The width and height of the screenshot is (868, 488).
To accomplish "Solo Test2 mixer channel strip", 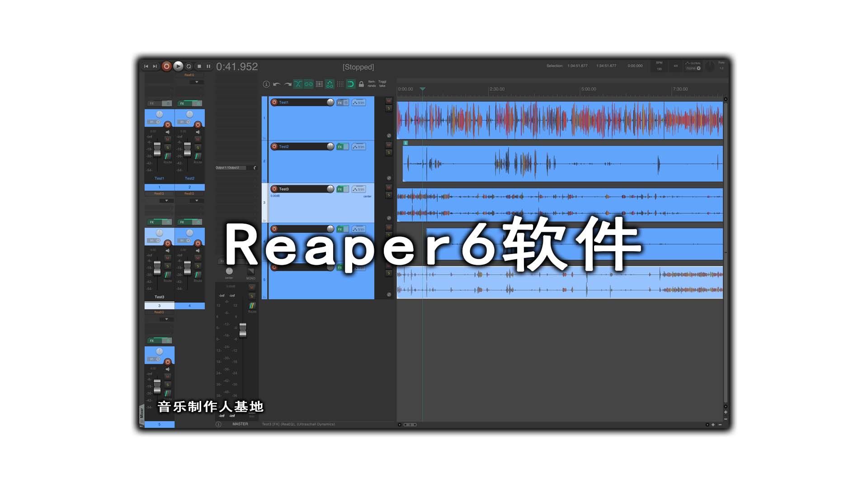I will point(198,147).
